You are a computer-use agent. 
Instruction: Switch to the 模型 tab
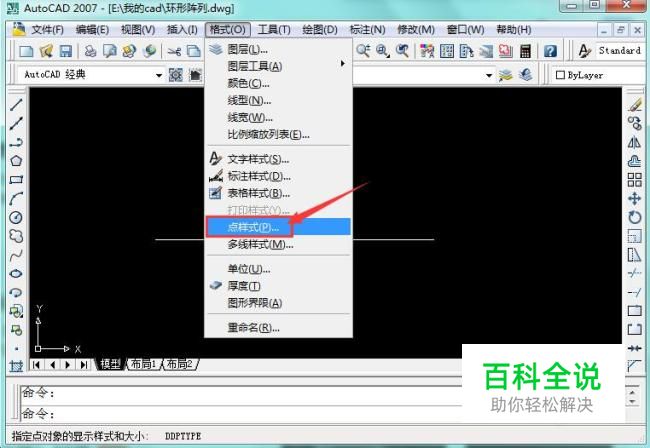coord(110,364)
